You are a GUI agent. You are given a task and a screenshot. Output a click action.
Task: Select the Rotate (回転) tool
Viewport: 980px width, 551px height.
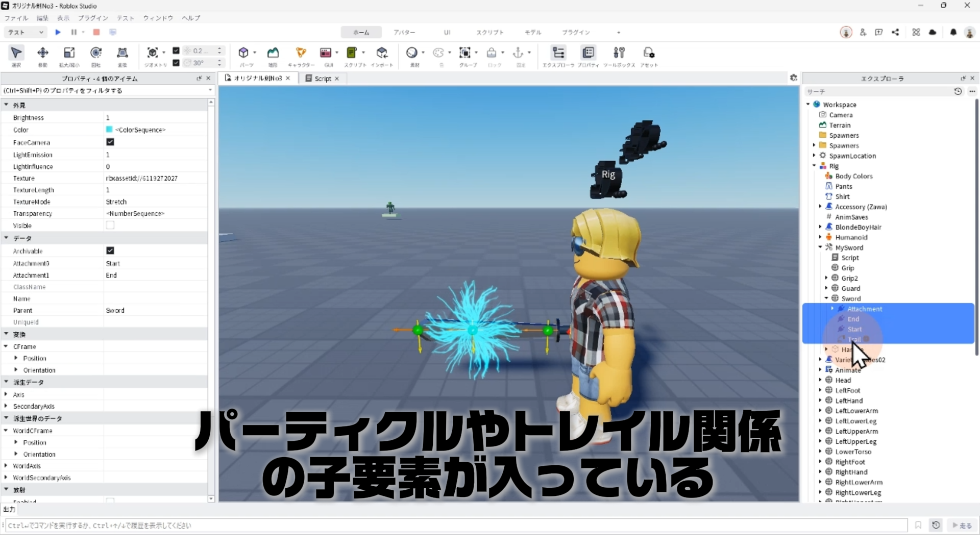(x=96, y=53)
